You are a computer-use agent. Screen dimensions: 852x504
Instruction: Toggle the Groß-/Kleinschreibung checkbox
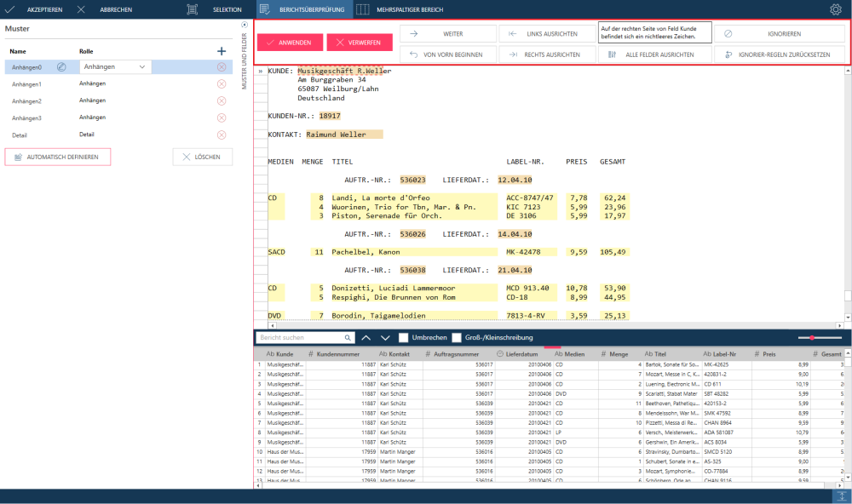click(x=457, y=338)
